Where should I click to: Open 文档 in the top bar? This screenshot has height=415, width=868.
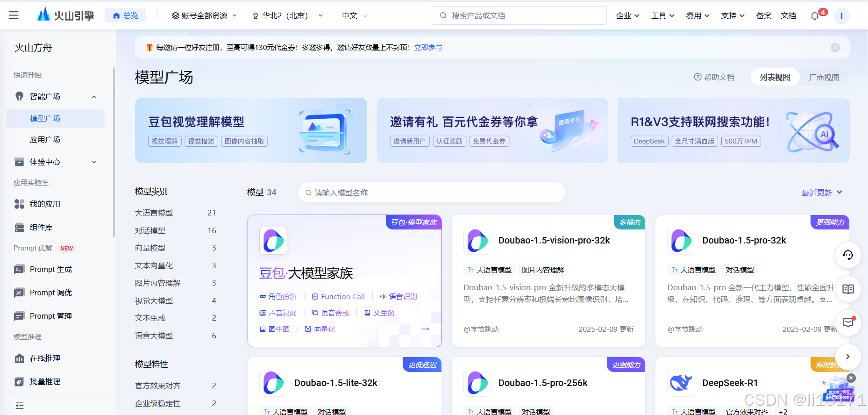(x=789, y=15)
